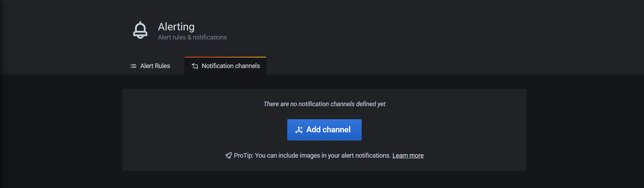
Task: Click the 'no notification channels defined yet' message
Action: click(324, 104)
